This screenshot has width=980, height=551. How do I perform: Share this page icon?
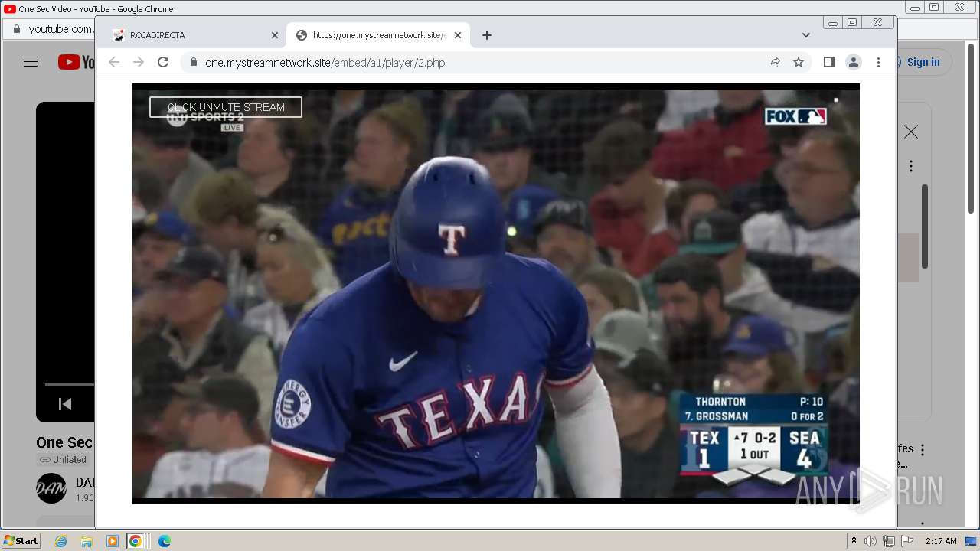point(774,63)
